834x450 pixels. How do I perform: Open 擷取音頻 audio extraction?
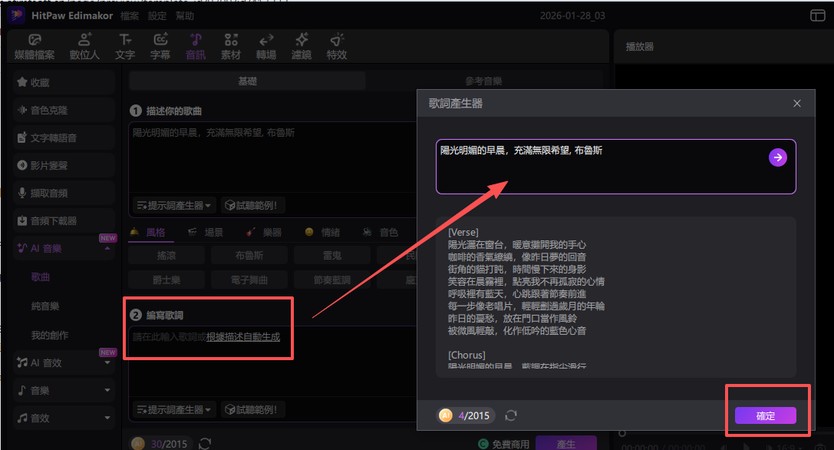tap(64, 193)
